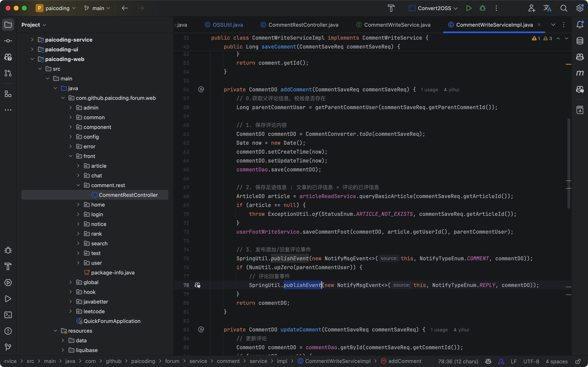Switch to the CommentRestController.java tab
588x367 pixels.
tap(299, 25)
